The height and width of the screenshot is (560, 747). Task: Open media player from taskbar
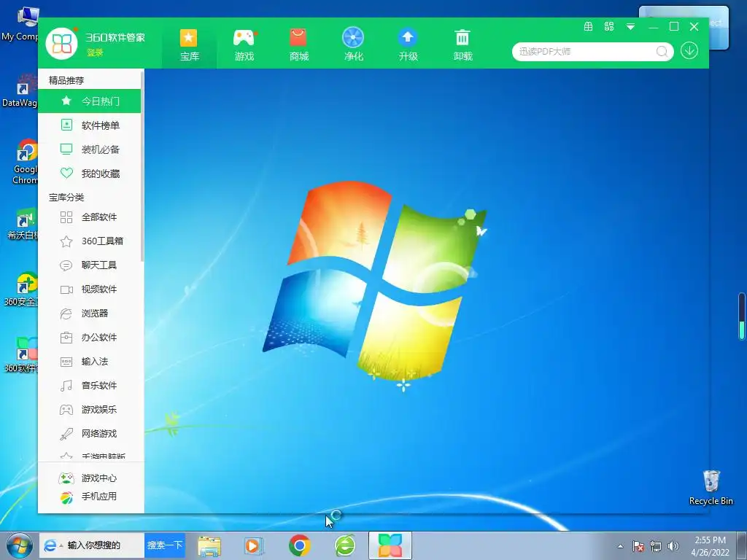point(253,545)
